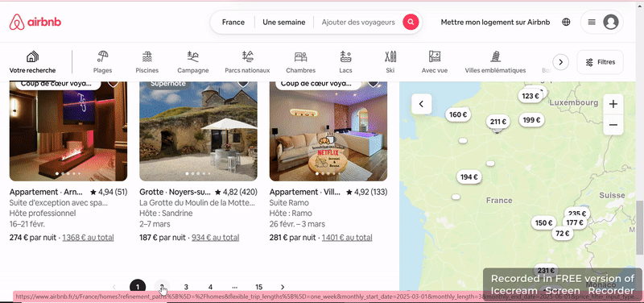644x303 pixels.
Task: Open the Grotte Noyers listing photo
Action: click(x=198, y=131)
